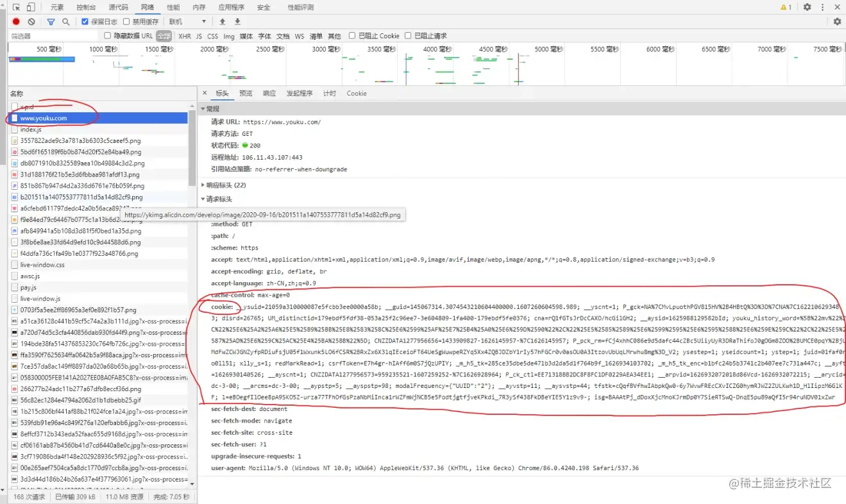Open the Cookie details tab
The height and width of the screenshot is (504, 846).
[357, 94]
